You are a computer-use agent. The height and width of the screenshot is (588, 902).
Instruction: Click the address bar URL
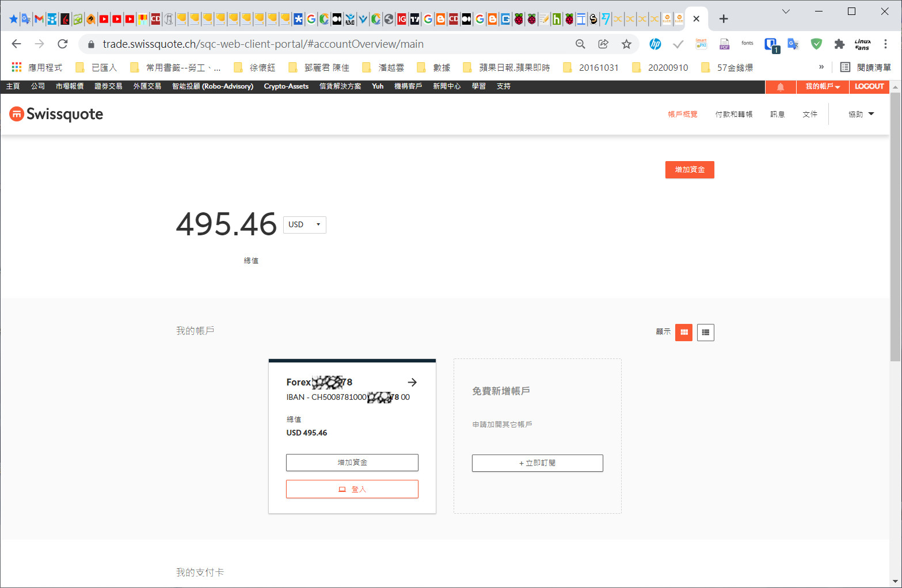click(x=263, y=44)
